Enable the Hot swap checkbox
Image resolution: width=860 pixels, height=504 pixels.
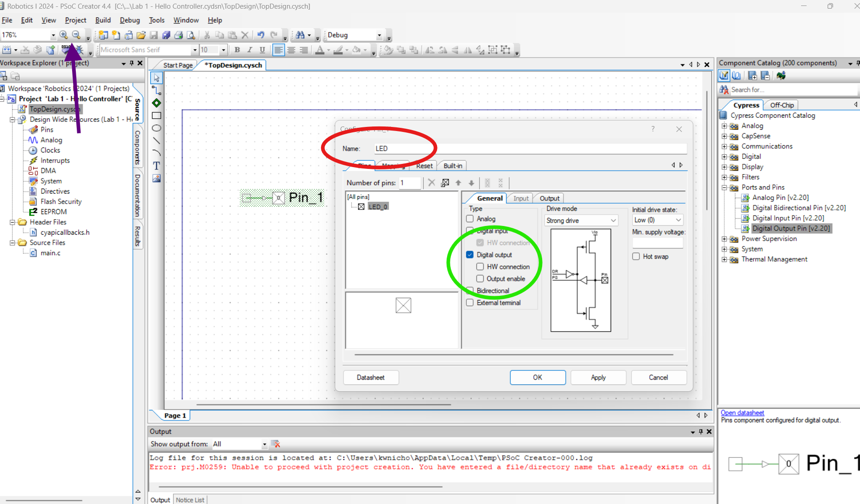click(636, 257)
